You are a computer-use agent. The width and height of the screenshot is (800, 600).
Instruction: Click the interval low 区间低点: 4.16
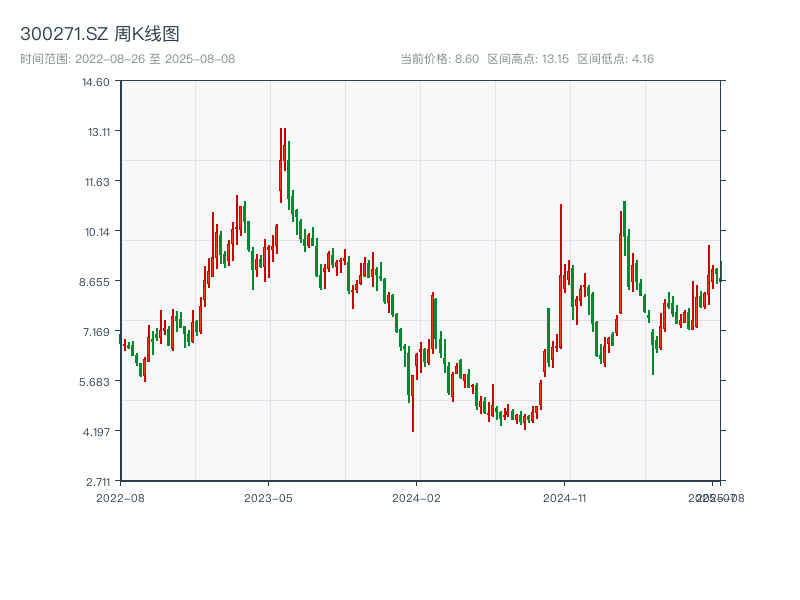(616, 59)
